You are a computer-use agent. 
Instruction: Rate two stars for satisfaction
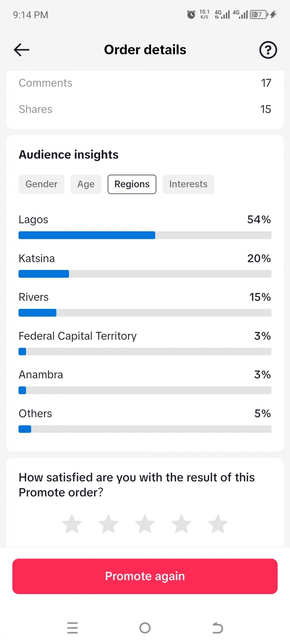click(108, 524)
